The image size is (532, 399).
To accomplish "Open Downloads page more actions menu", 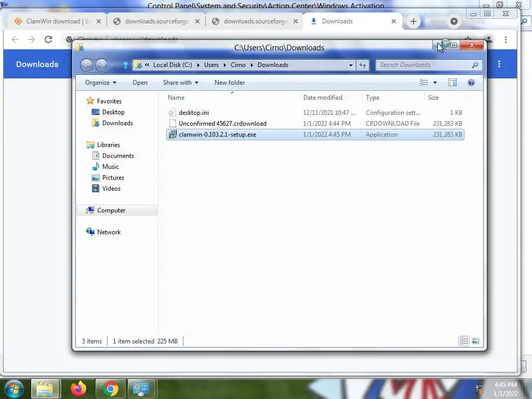I will 499,64.
